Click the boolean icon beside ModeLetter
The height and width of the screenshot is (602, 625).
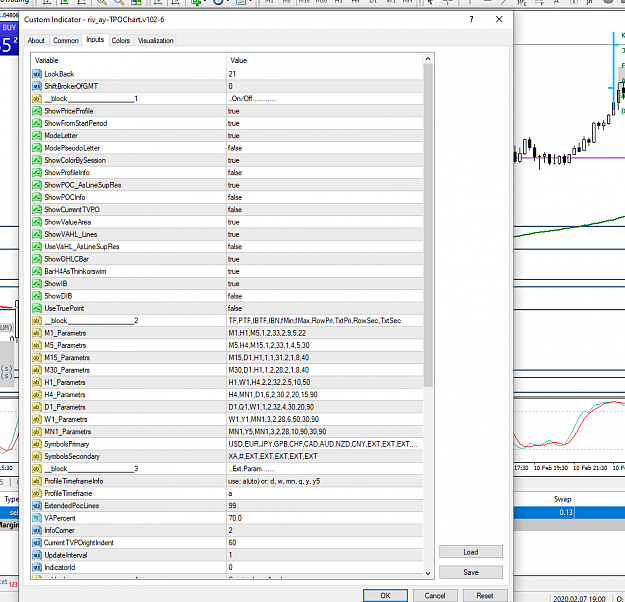click(37, 136)
